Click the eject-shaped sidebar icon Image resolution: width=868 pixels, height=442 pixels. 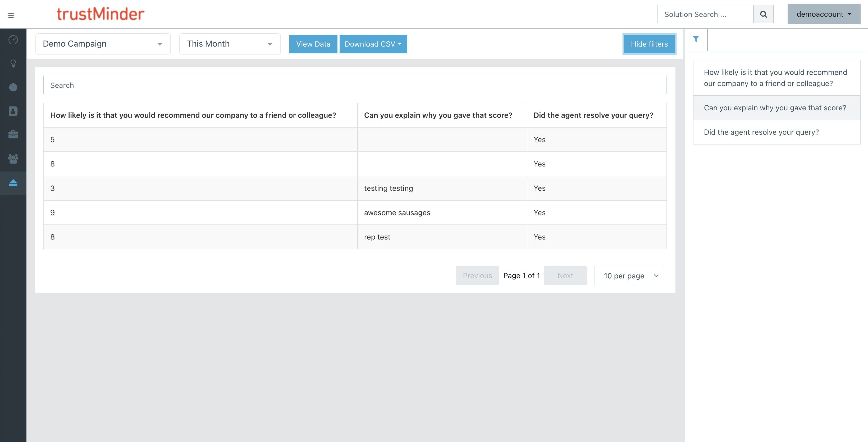(x=13, y=183)
